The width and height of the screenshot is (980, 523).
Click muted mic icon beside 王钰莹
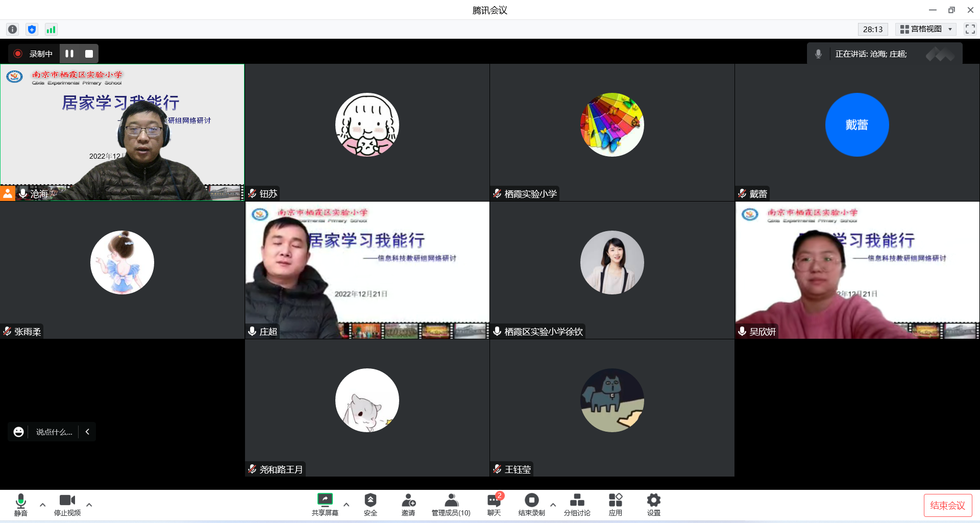497,469
